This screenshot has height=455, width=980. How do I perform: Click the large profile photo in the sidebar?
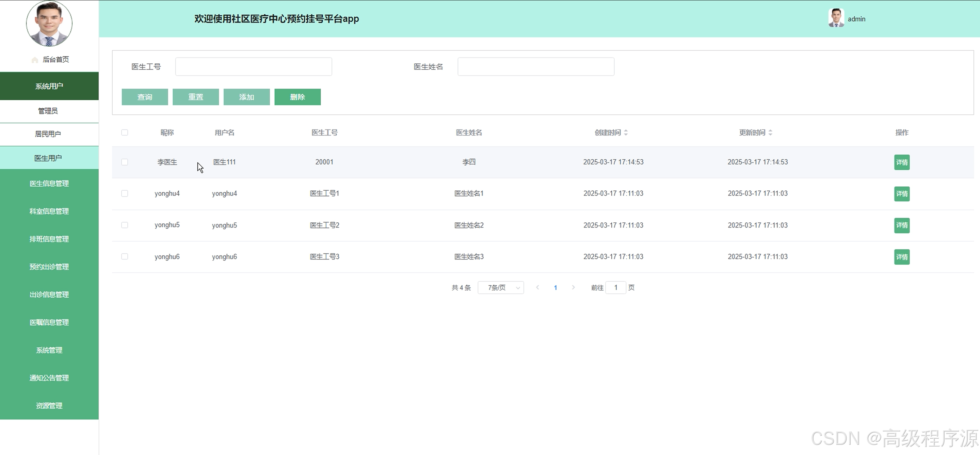click(x=49, y=24)
